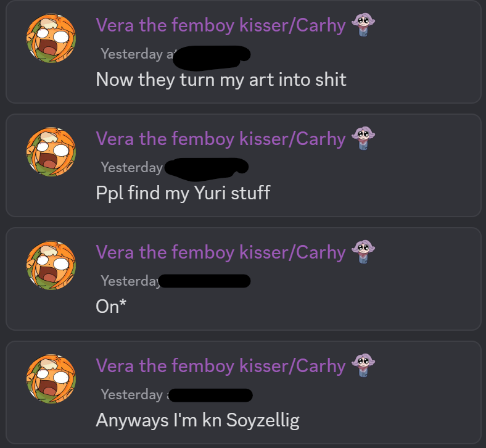The height and width of the screenshot is (448, 486).
Task: Open username above "Anyways I'm kn Soyzellig"
Action: click(x=220, y=366)
